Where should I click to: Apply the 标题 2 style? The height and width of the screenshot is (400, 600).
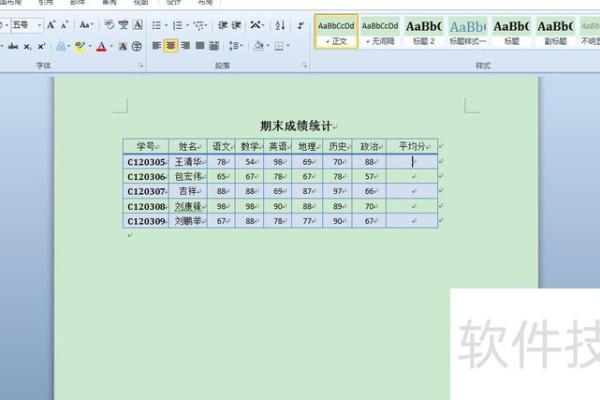coord(424,31)
